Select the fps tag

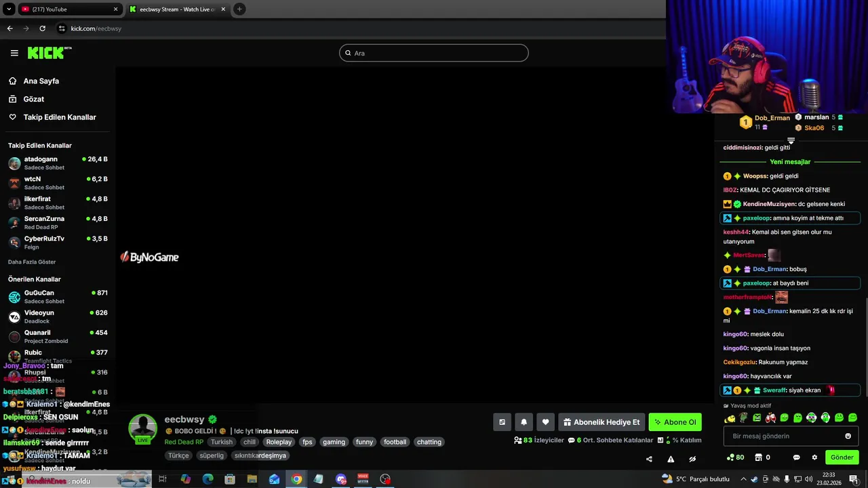tap(307, 442)
